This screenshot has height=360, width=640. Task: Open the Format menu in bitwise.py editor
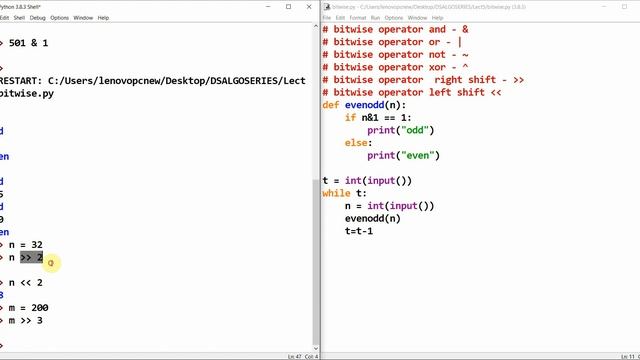pyautogui.click(x=358, y=18)
